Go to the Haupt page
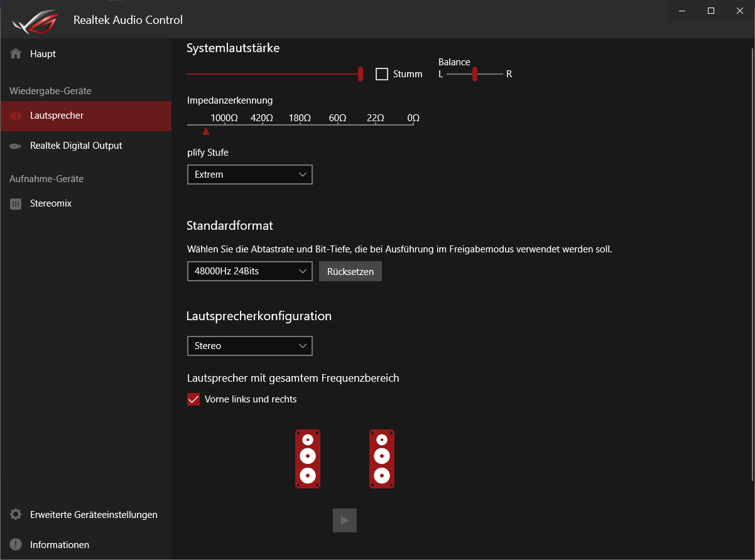Image resolution: width=755 pixels, height=560 pixels. 86,54
